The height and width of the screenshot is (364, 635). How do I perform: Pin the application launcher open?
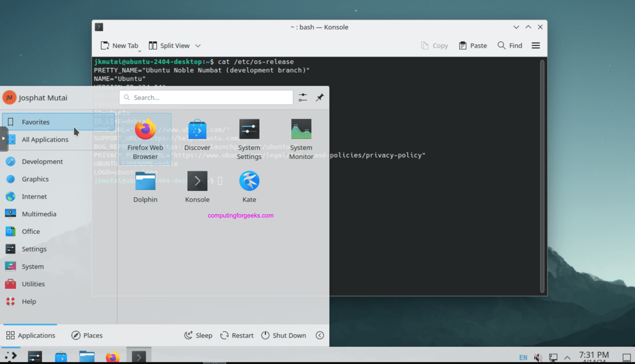[319, 97]
